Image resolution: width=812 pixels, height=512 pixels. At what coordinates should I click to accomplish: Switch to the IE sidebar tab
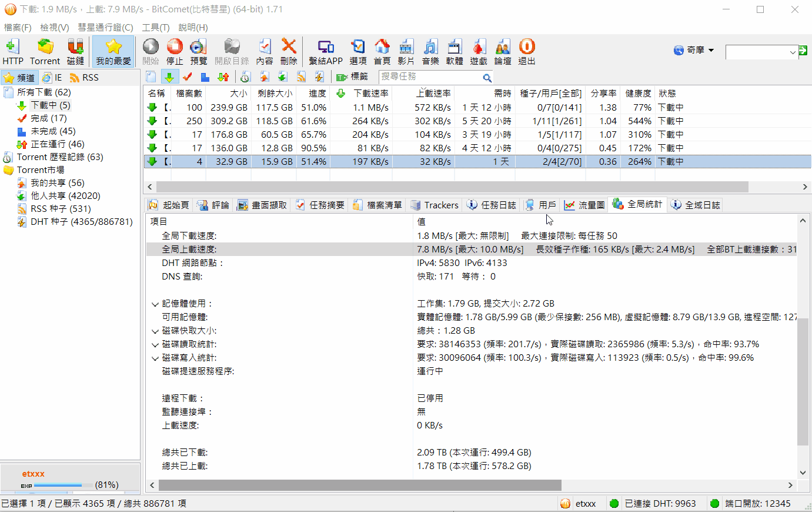click(52, 78)
